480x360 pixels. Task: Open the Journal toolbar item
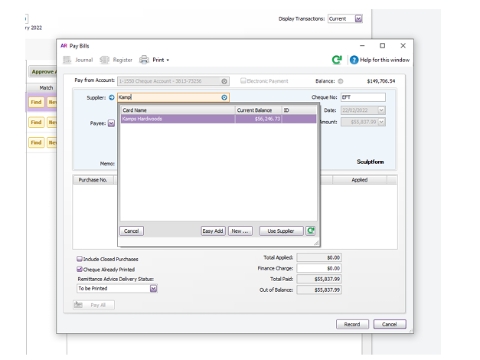78,60
